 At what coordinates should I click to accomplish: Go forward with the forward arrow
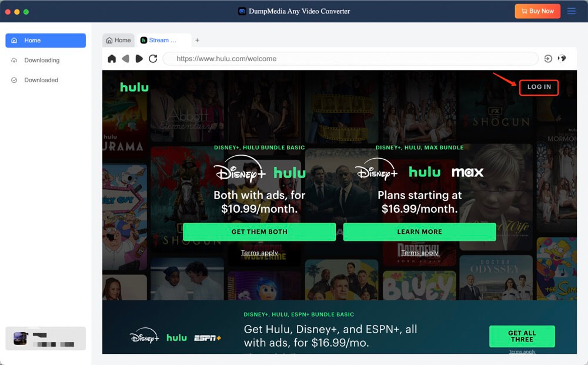tap(139, 58)
